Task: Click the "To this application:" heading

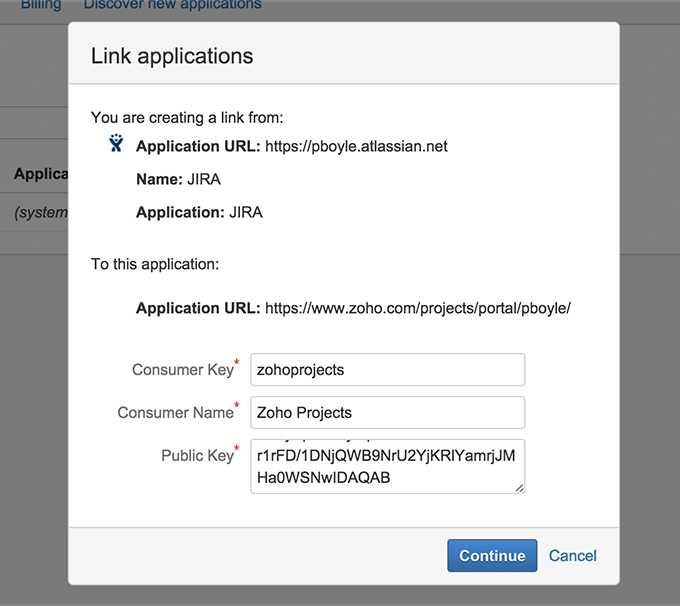Action: tap(155, 265)
